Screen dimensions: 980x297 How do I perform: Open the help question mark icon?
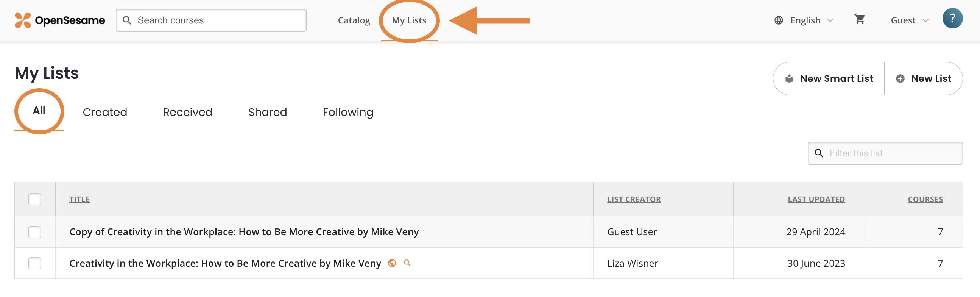(x=952, y=18)
